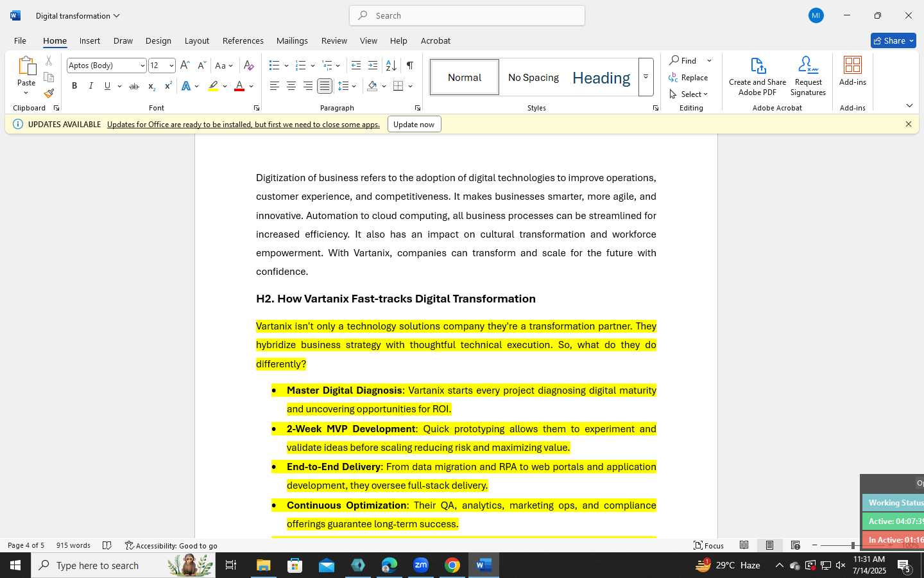
Task: Apply subscript formatting
Action: 151,86
